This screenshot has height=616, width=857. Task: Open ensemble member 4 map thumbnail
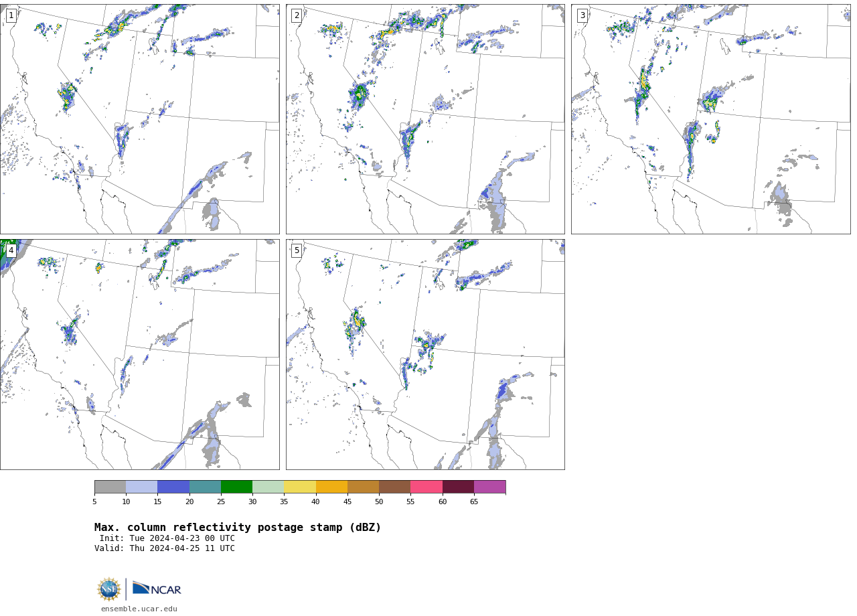point(139,354)
